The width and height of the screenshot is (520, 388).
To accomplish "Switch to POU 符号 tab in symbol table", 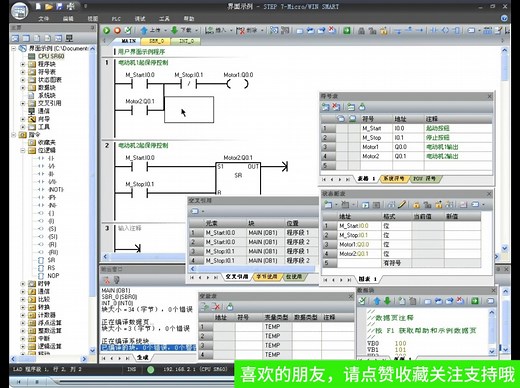I will pyautogui.click(x=425, y=179).
